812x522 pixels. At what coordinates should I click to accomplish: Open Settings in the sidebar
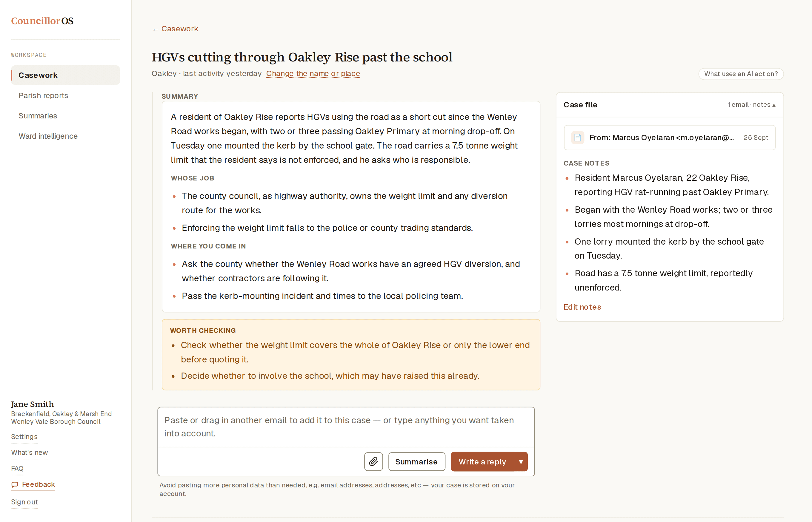[x=24, y=437]
